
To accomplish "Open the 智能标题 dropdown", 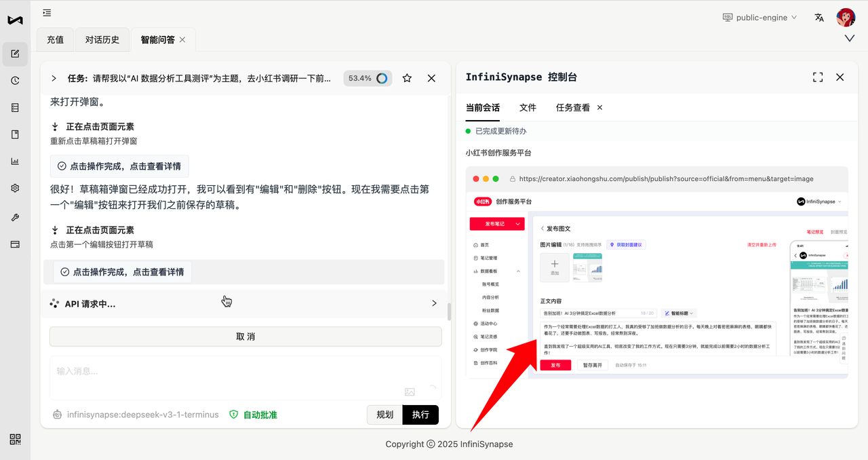I will coord(679,313).
